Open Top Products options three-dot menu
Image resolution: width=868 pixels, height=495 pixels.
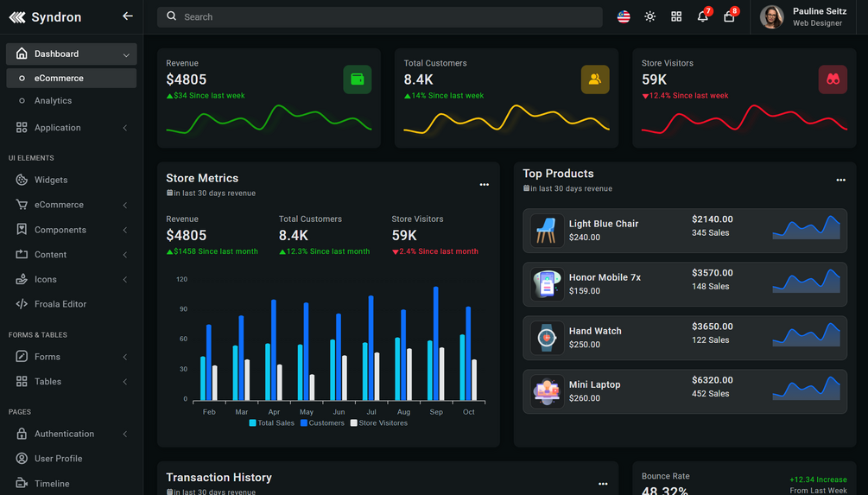[841, 180]
